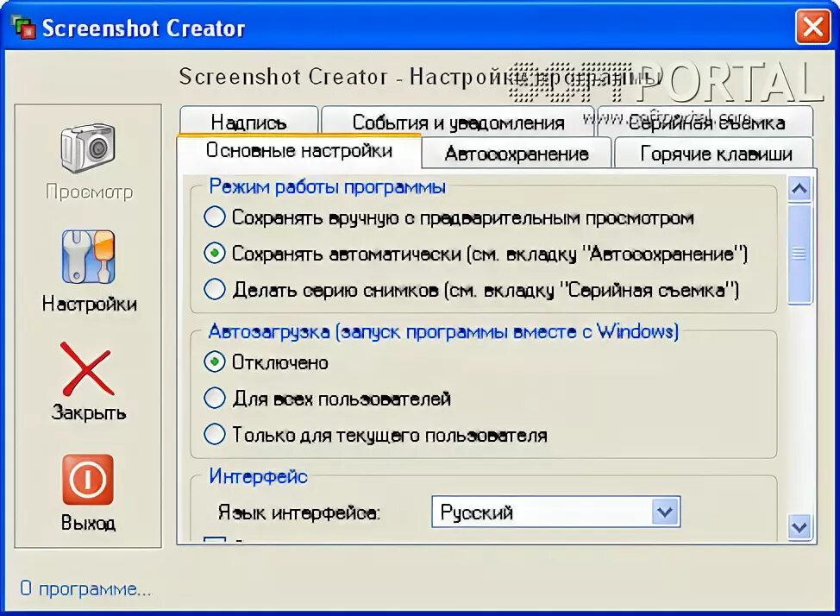Click the red X Закрыть icon
The height and width of the screenshot is (616, 840).
[88, 369]
